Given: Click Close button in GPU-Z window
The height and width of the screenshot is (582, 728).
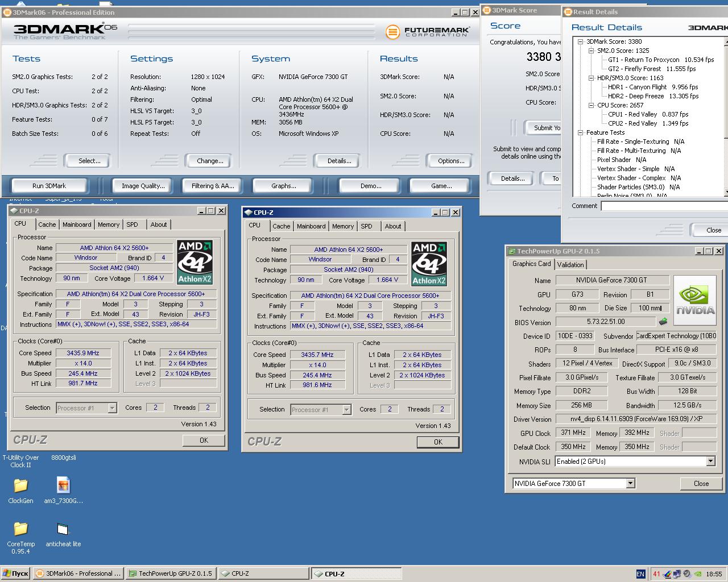Looking at the screenshot, I should point(701,484).
